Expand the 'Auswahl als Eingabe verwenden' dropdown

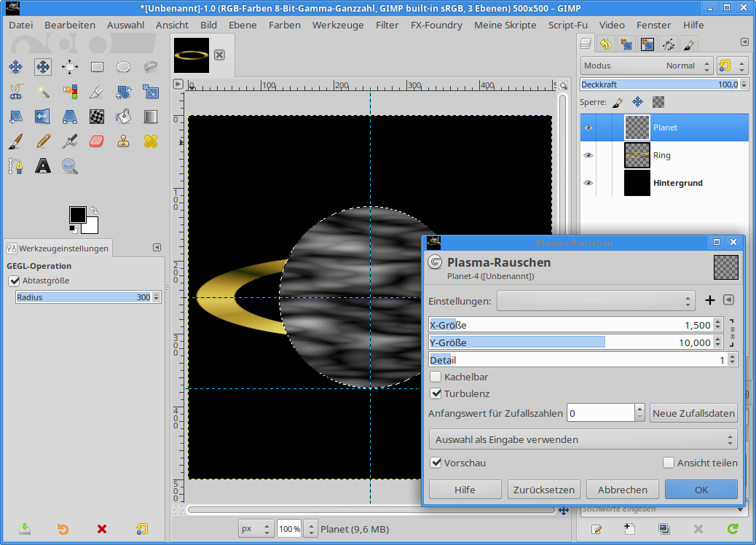583,439
